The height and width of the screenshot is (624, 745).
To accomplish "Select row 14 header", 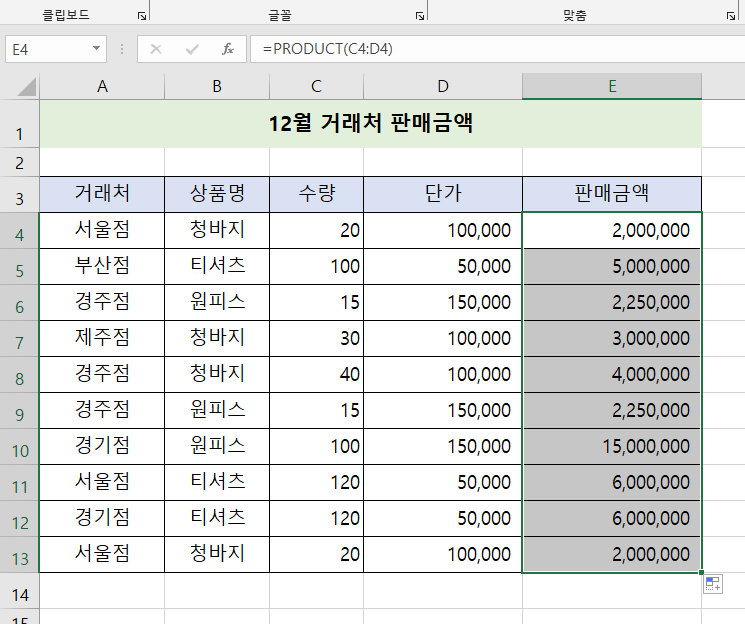I will tap(19, 591).
